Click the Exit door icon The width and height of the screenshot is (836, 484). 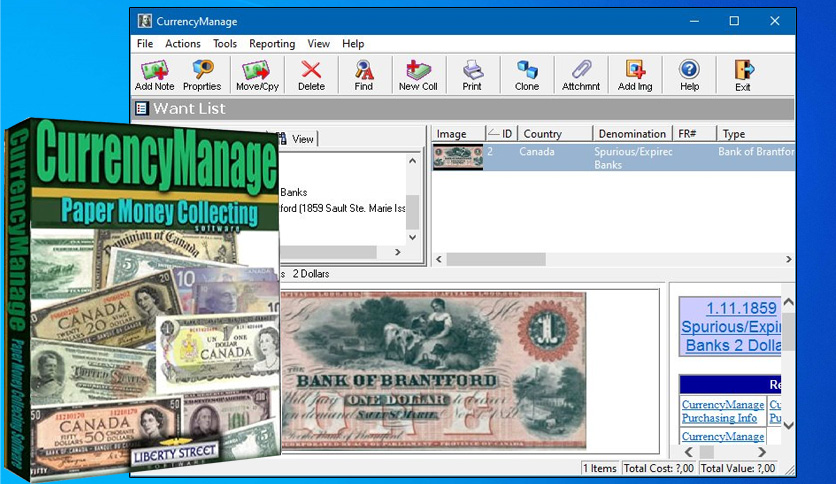(x=743, y=75)
